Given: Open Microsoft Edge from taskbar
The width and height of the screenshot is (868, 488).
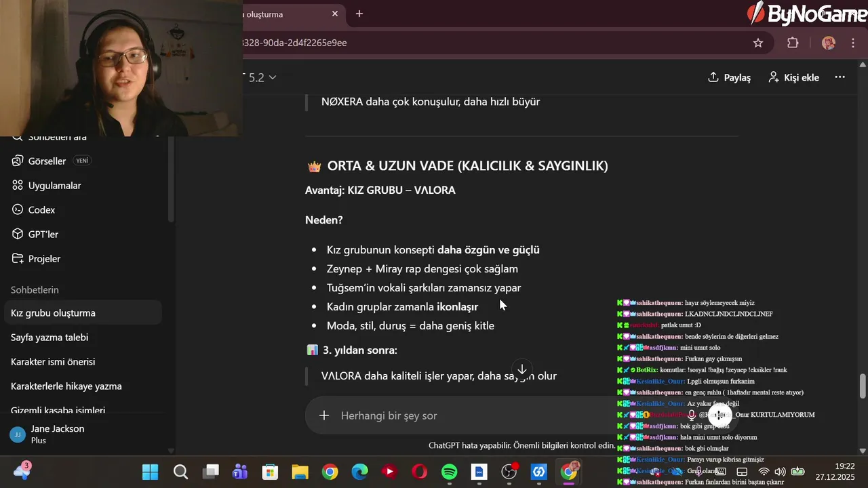Looking at the screenshot, I should [x=359, y=472].
